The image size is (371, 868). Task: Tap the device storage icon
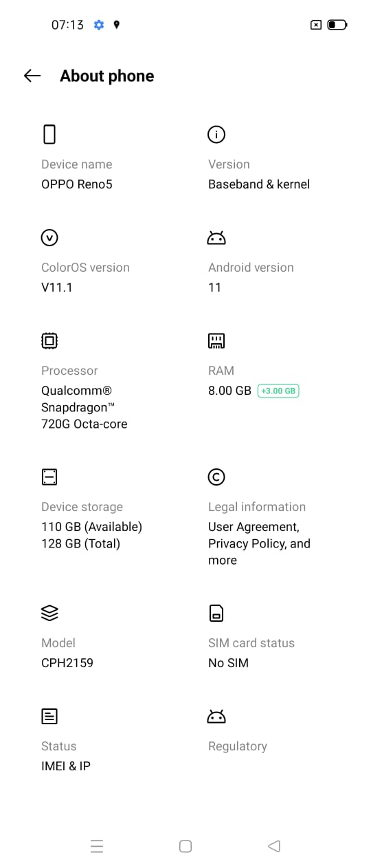point(49,477)
